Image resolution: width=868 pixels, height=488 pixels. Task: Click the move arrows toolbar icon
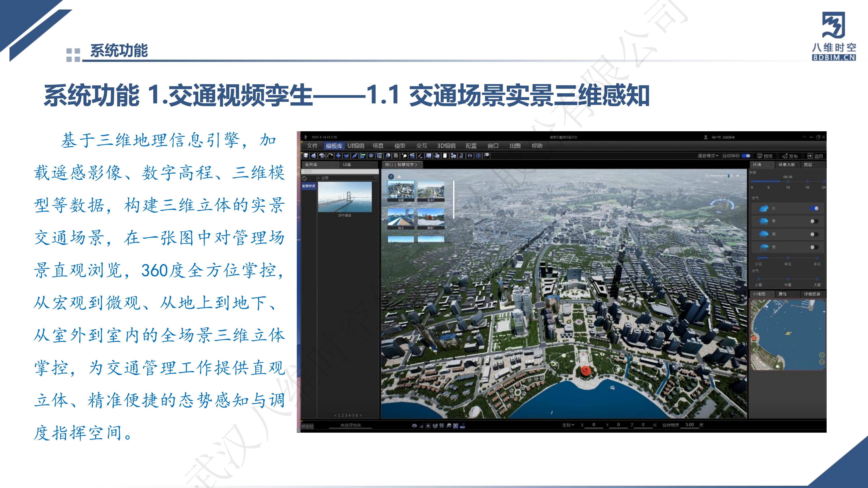pos(338,156)
